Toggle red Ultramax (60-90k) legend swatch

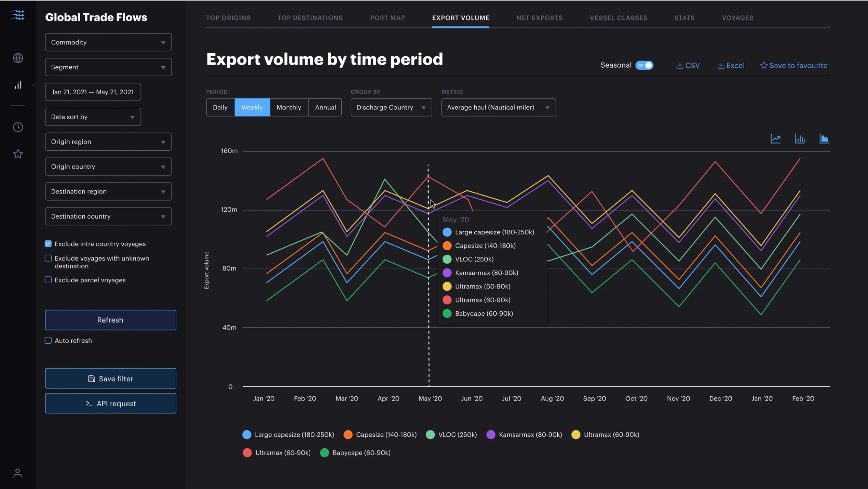coord(247,453)
